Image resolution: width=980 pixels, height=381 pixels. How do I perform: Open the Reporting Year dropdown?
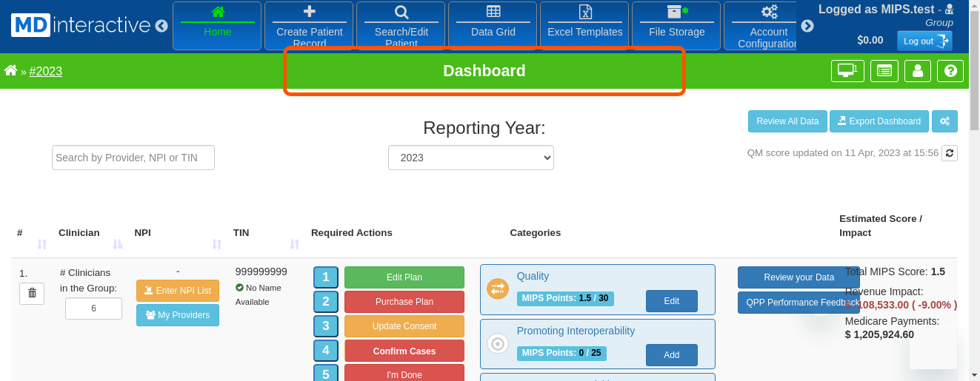point(470,158)
